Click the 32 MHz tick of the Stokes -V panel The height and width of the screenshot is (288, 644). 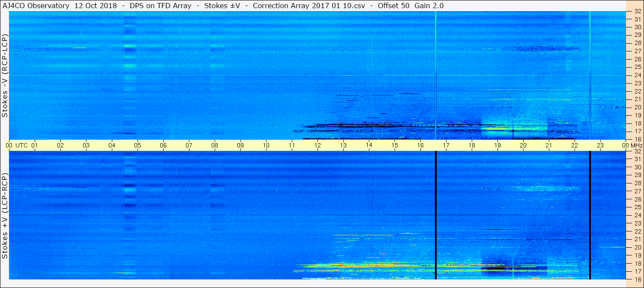(638, 12)
